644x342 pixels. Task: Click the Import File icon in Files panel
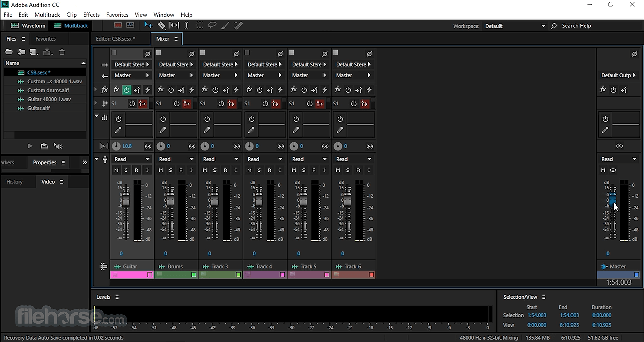pos(21,52)
